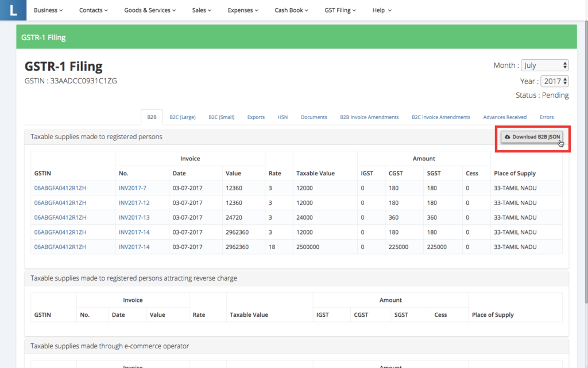Open the Month dropdown showing July
This screenshot has width=588, height=368.
(x=545, y=66)
